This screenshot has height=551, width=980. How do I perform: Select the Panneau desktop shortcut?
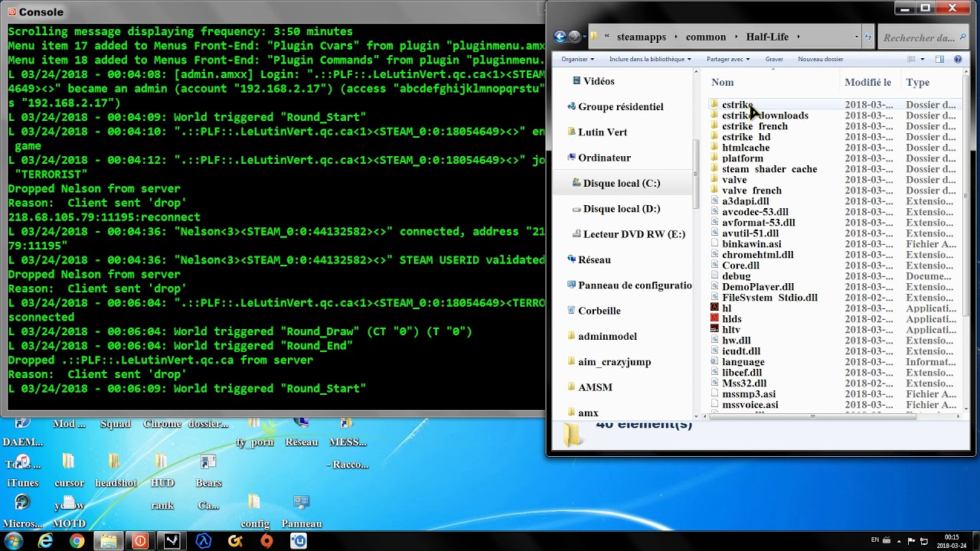[302, 512]
